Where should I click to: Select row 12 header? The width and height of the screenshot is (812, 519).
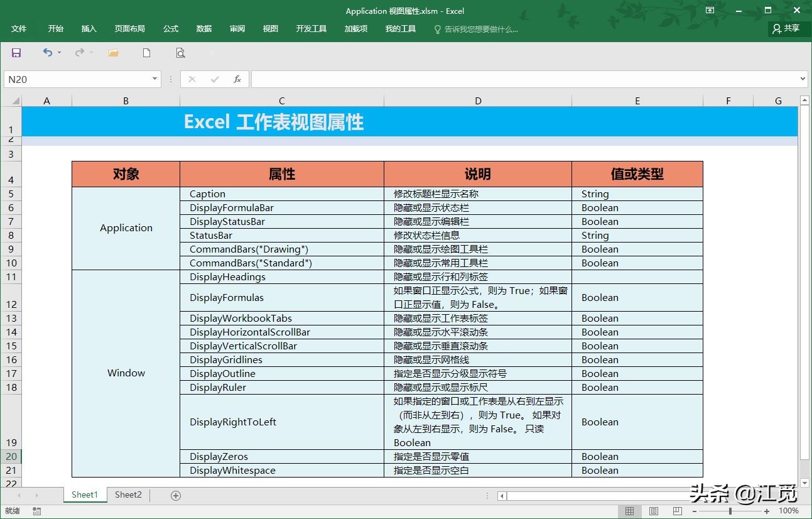click(11, 297)
